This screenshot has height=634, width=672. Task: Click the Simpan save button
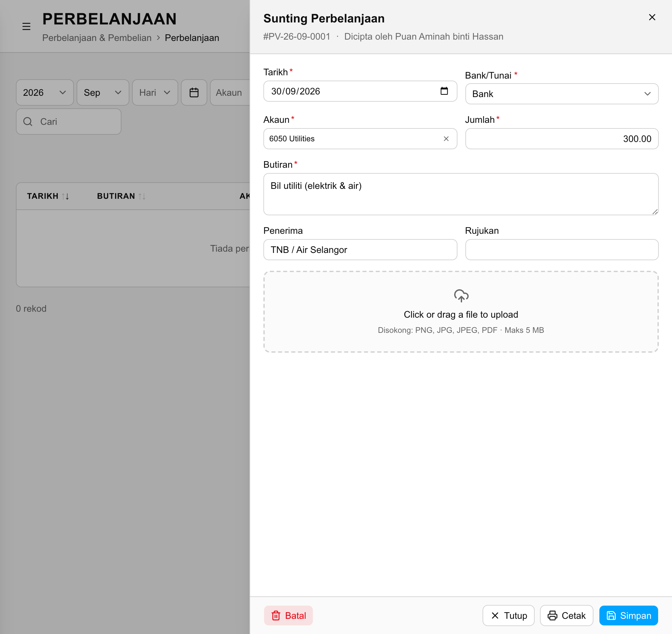click(628, 616)
